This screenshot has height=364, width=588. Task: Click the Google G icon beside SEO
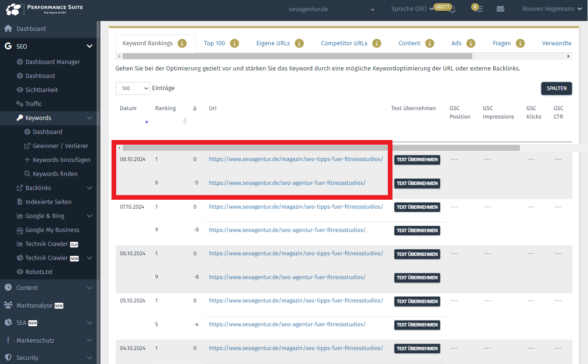[x=8, y=46]
